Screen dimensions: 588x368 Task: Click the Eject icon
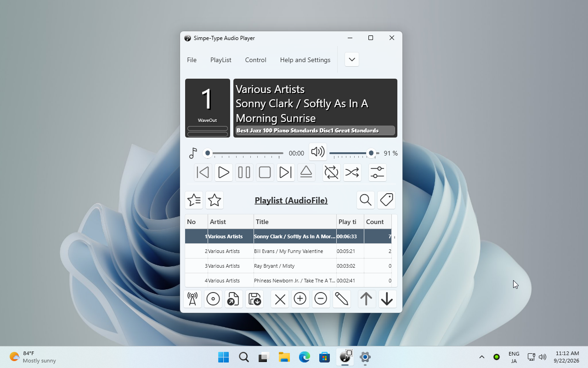click(306, 172)
